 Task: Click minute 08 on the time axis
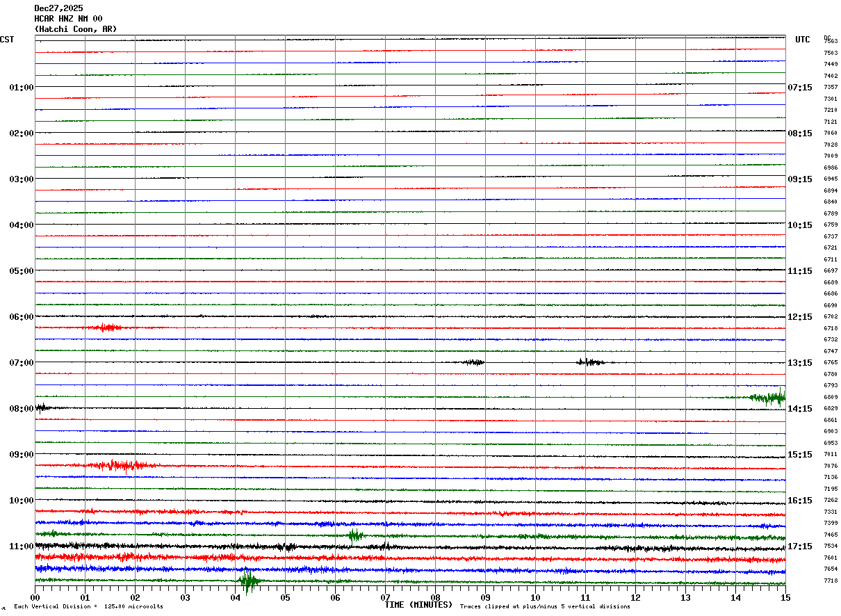tap(435, 597)
